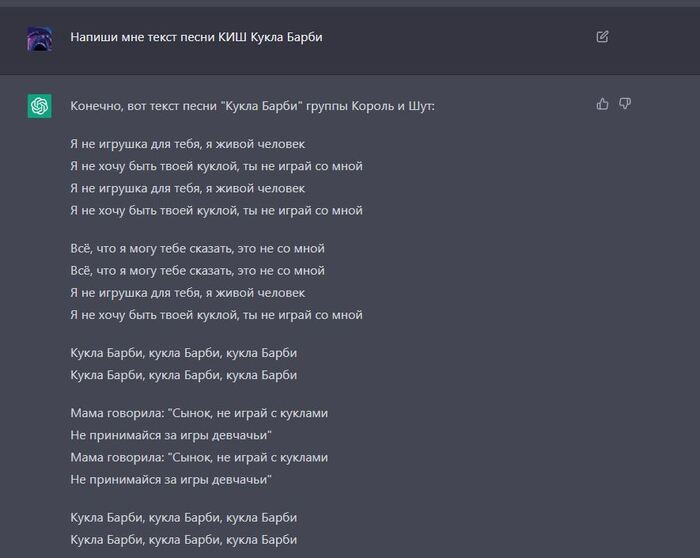This screenshot has width=700, height=558.
Task: Click the last line of the first verse
Action: (x=216, y=210)
